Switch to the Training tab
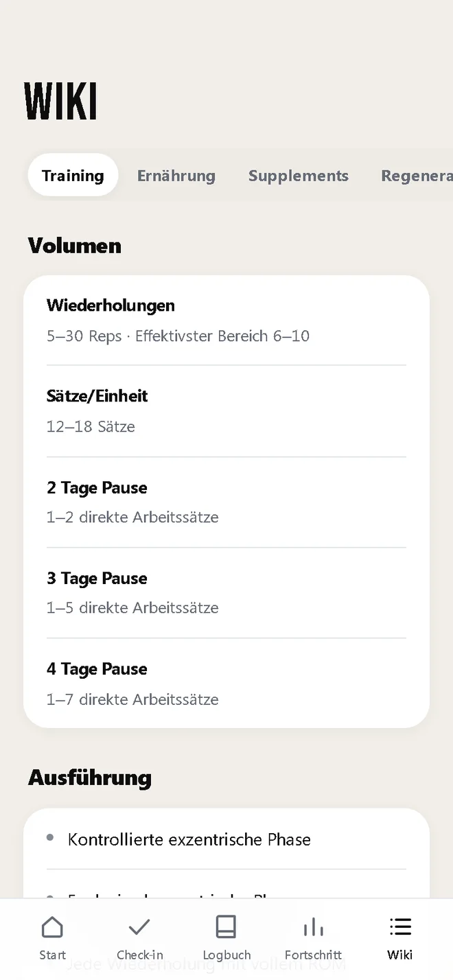 [73, 175]
